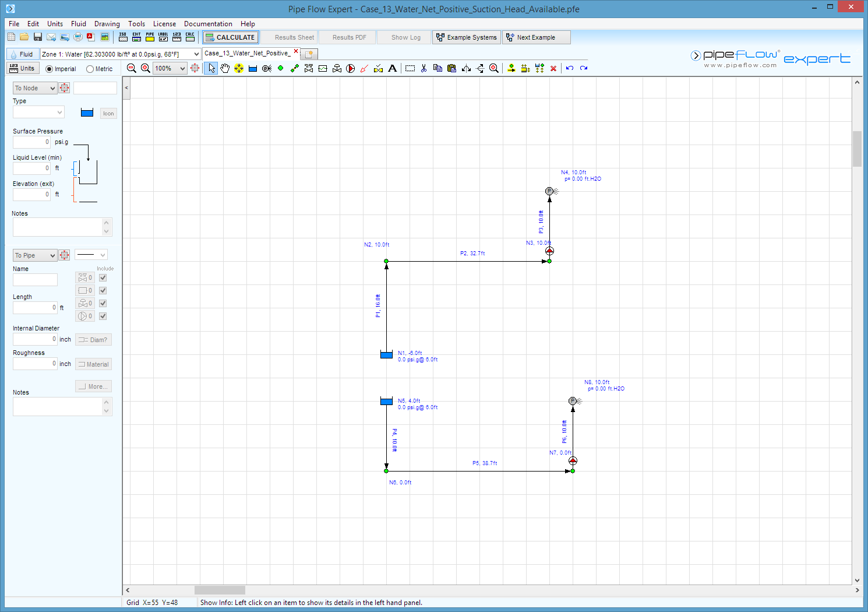Click the CALCULATE button
Screen dimensions: 868x612
[x=230, y=37]
